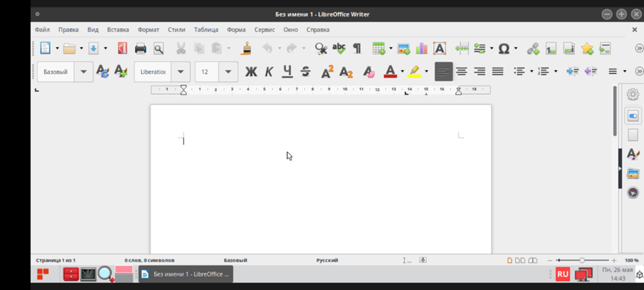Switch to the LibreOffice taskbar window button
Screen dimensions: 644x290
coord(186,274)
